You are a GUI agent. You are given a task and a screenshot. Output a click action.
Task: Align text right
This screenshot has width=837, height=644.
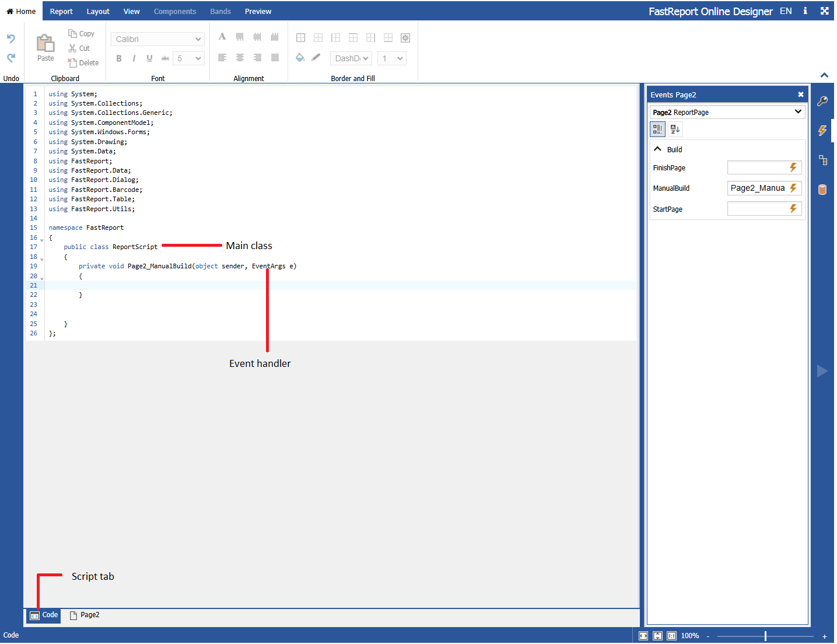coord(257,58)
